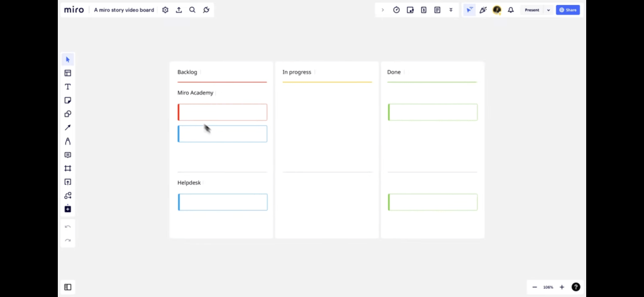
Task: Click the Undo arrow
Action: 68,227
